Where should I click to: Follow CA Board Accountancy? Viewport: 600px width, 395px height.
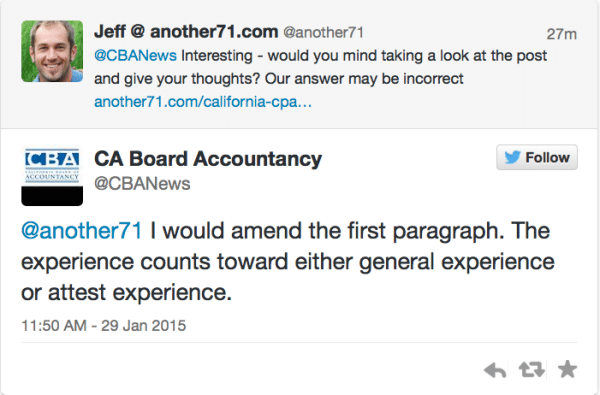click(537, 157)
